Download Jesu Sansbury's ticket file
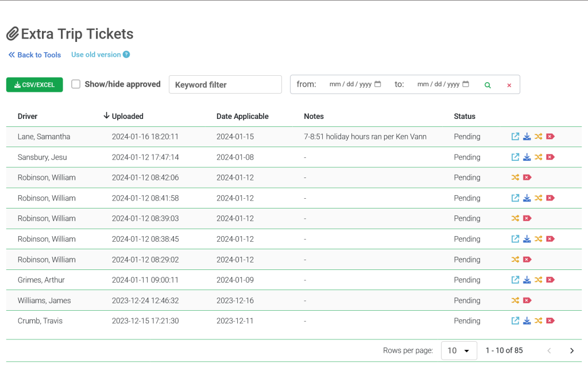 pyautogui.click(x=527, y=157)
